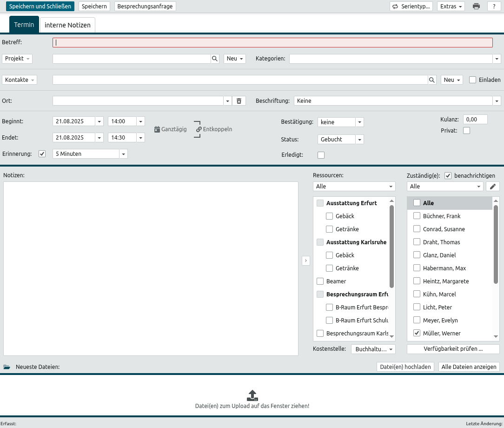Screen dimensions: 504x428
Task: Click the pencil edit icon beside Zuständige filter
Action: [x=493, y=187]
